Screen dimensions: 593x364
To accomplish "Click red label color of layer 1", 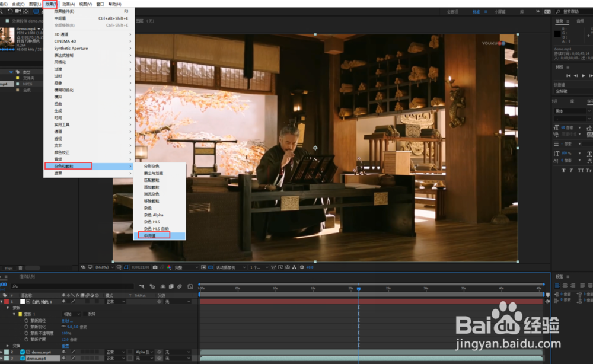I will pos(7,302).
